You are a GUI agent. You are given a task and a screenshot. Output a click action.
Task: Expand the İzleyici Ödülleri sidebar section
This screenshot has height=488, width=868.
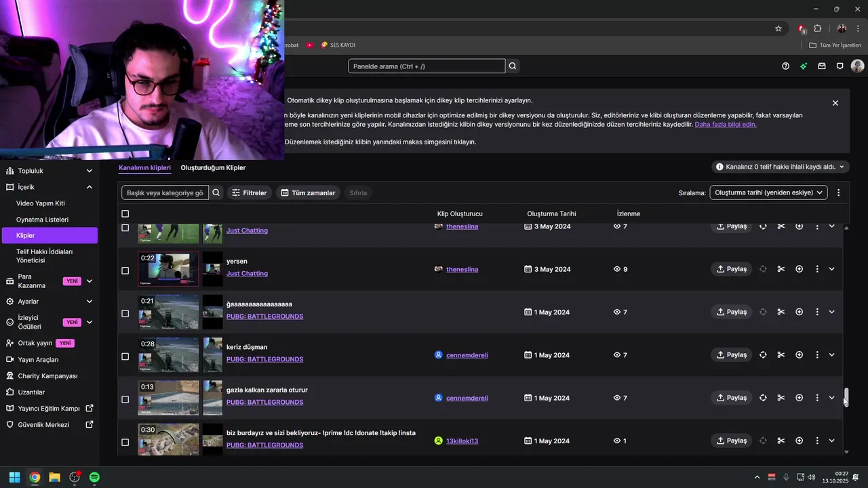pos(90,322)
